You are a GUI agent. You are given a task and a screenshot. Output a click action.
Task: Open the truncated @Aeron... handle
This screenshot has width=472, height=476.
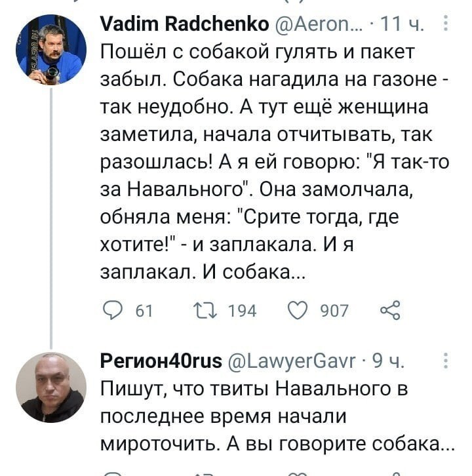pos(319,24)
